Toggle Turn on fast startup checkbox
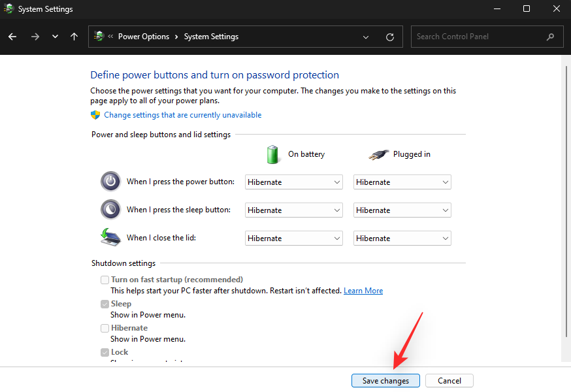The width and height of the screenshot is (571, 392). (x=105, y=280)
